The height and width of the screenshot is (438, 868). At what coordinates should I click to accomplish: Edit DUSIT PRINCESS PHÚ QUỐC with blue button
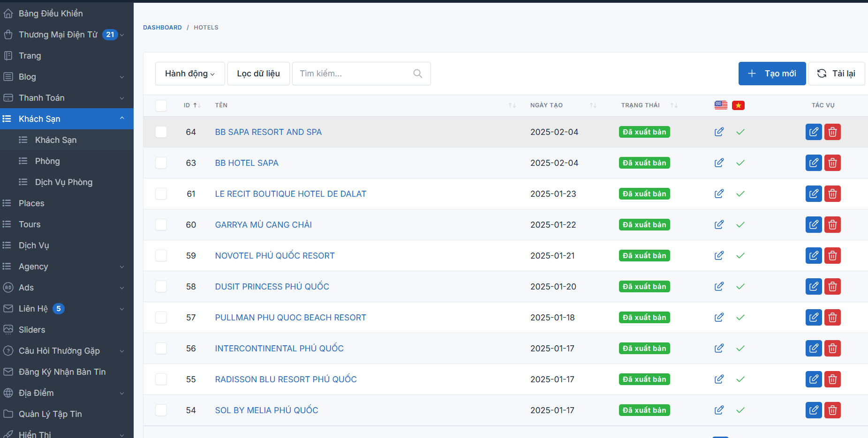coord(814,287)
